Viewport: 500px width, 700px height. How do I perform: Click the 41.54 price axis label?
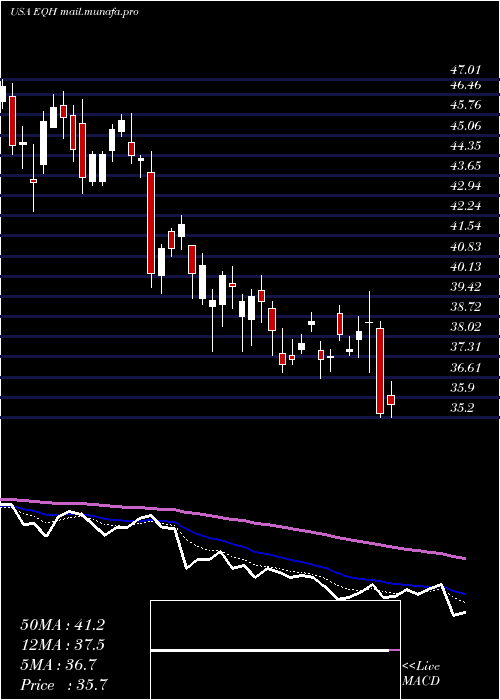(x=465, y=226)
